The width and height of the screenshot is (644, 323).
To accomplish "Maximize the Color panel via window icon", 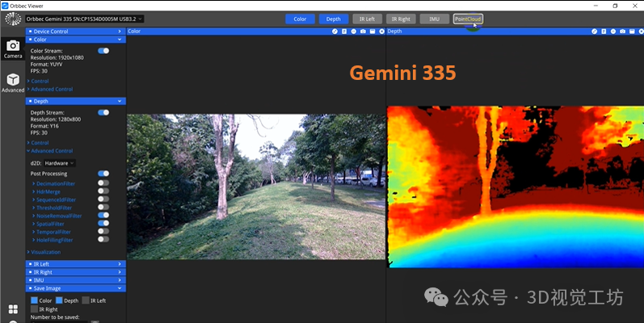I will point(373,31).
